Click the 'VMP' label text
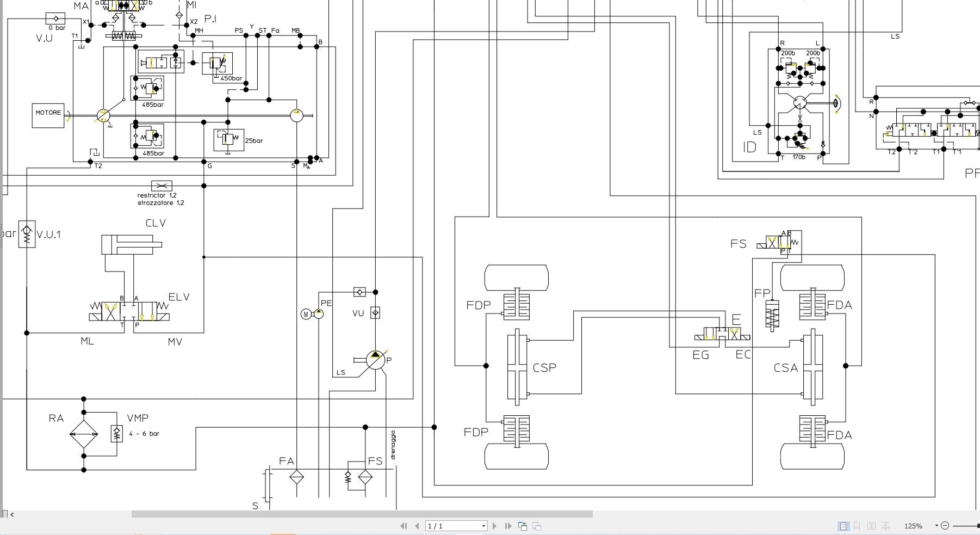Image resolution: width=980 pixels, height=535 pixels. tap(138, 418)
